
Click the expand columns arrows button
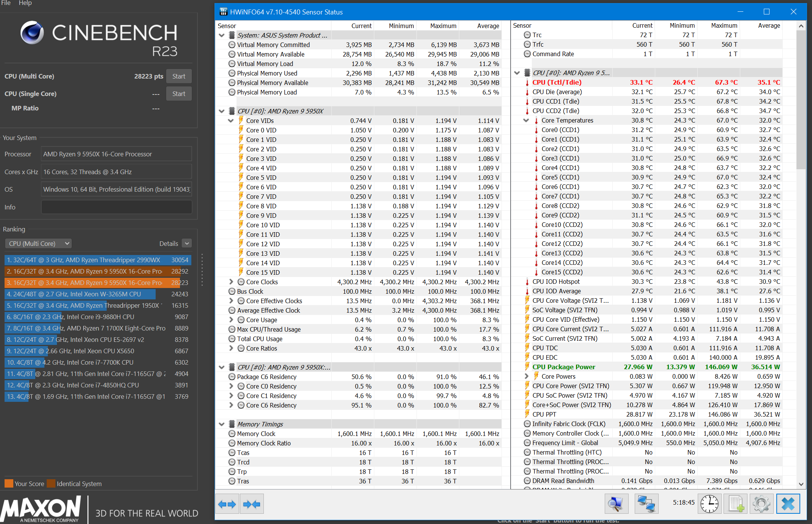227,504
